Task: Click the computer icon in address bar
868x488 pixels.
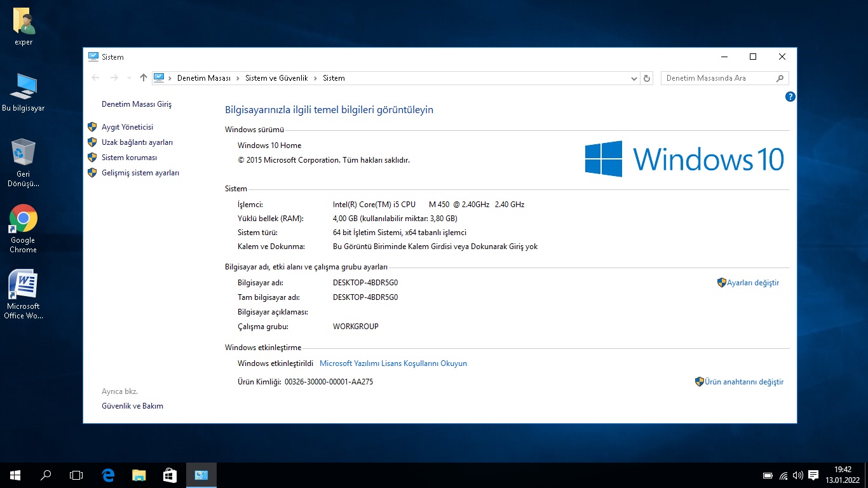Action: (159, 78)
